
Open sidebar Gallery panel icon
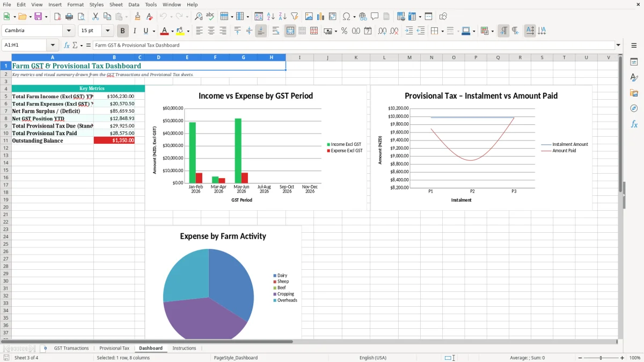pos(634,93)
